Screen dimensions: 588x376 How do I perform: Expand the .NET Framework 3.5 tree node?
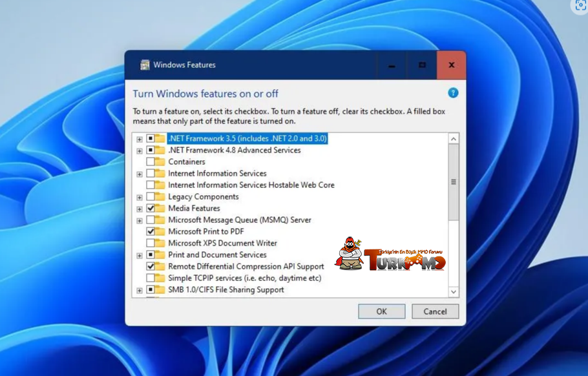[140, 139]
